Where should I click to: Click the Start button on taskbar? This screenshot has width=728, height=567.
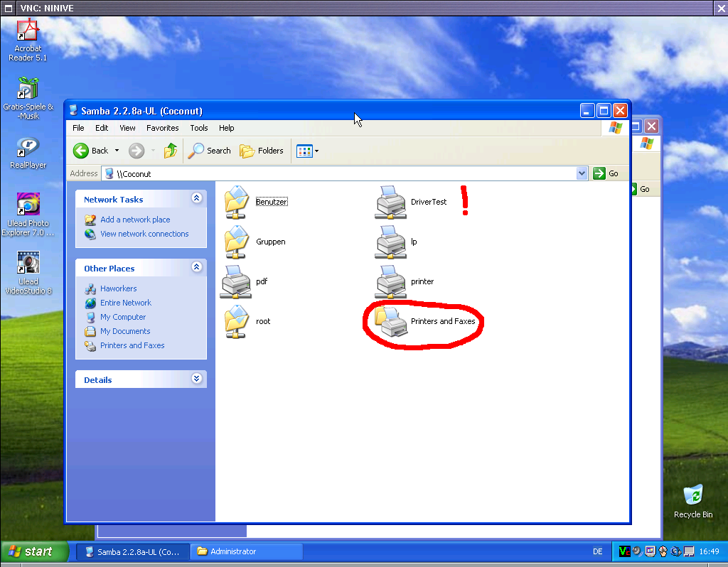click(34, 551)
